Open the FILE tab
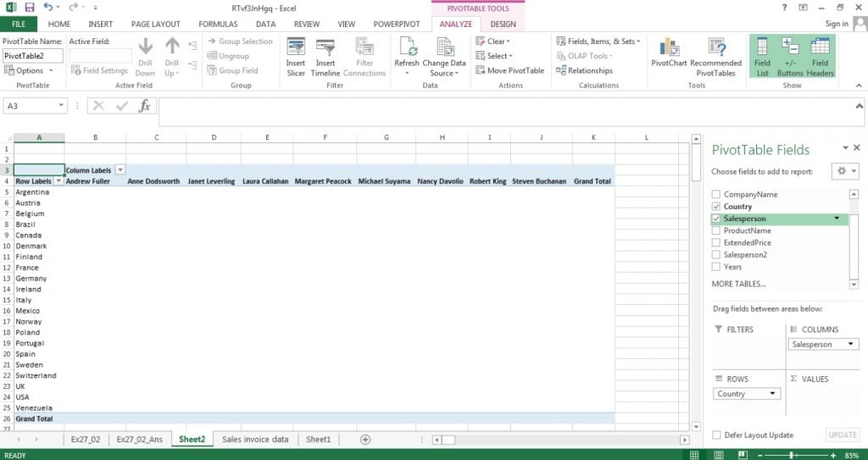Screen dimensions: 868x460 [19, 25]
